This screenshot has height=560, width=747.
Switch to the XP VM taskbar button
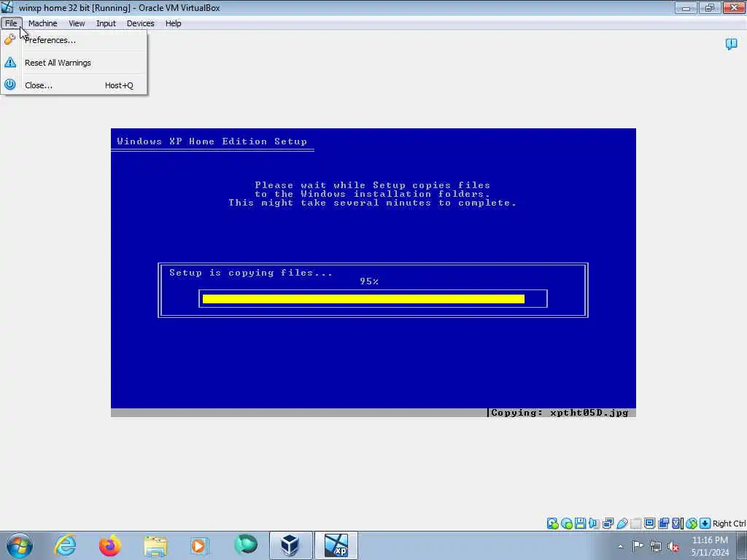336,545
